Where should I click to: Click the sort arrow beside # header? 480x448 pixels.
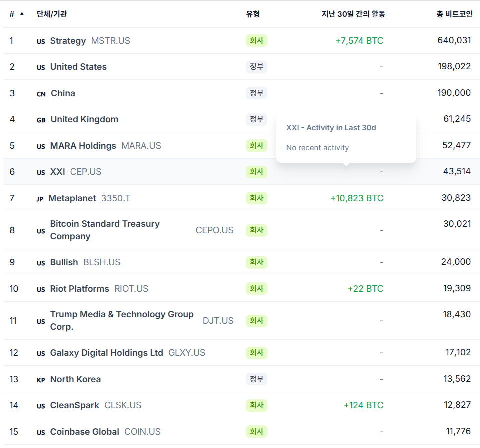click(22, 14)
